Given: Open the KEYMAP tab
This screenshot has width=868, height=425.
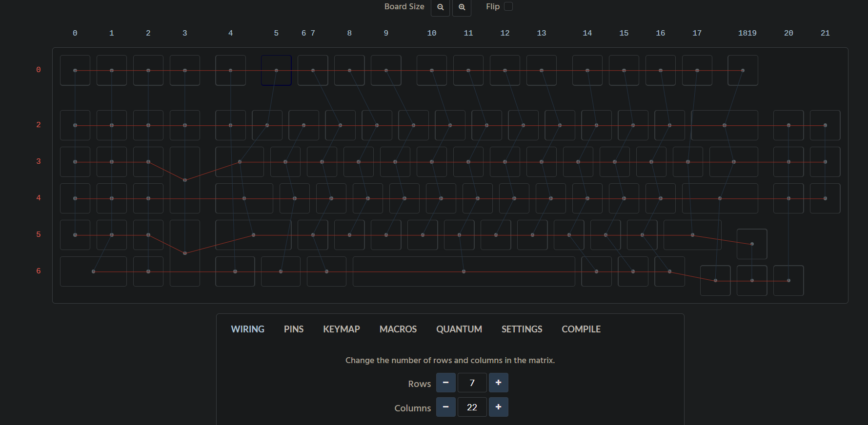Looking at the screenshot, I should pos(342,329).
